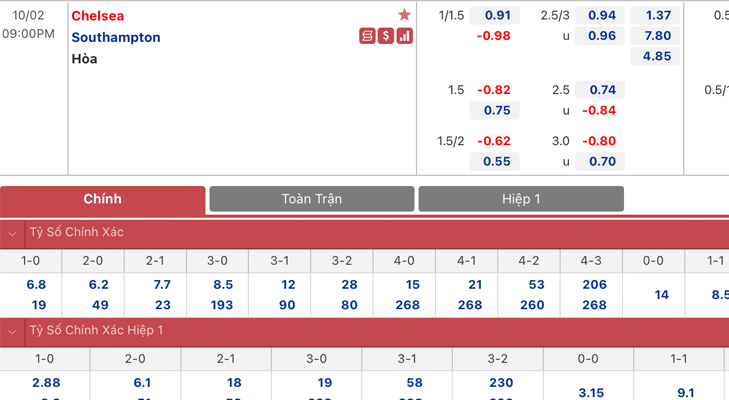
Task: Choose over 2.5 odds 0.74
Action: coord(600,90)
